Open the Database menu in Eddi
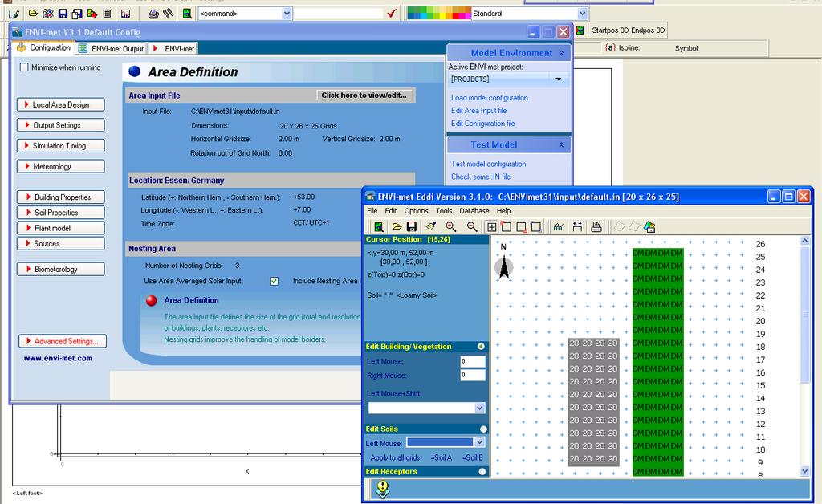 point(474,210)
